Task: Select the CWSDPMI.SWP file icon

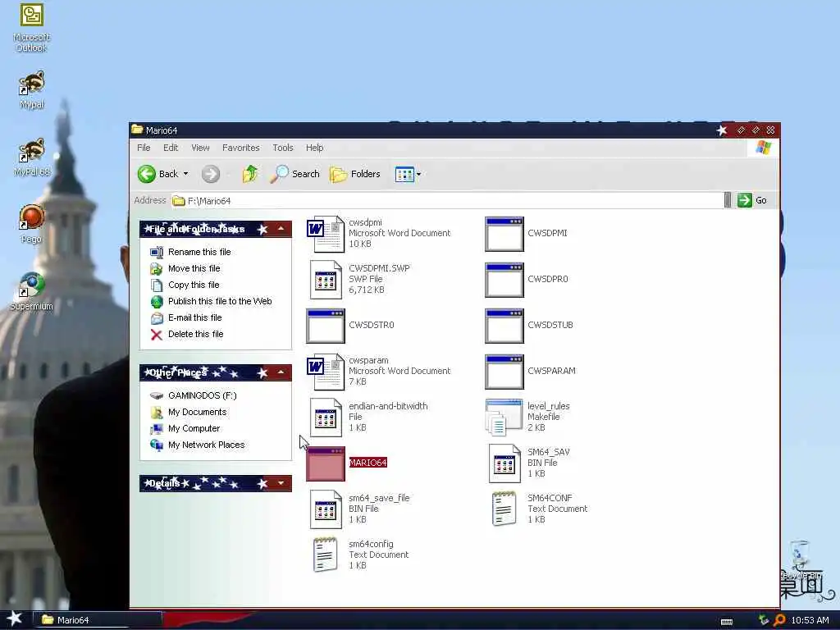Action: (326, 280)
